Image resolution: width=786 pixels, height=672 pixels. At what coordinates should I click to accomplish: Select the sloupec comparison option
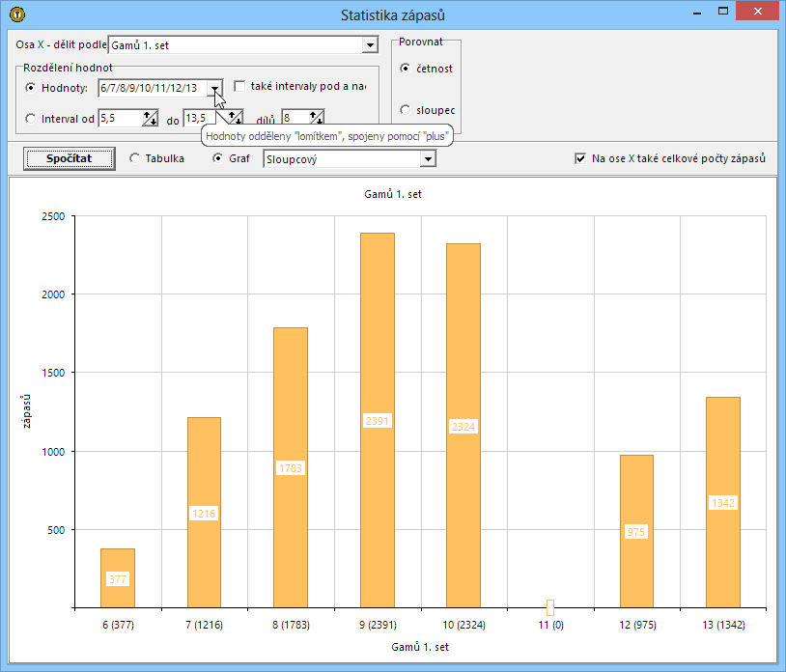(406, 110)
